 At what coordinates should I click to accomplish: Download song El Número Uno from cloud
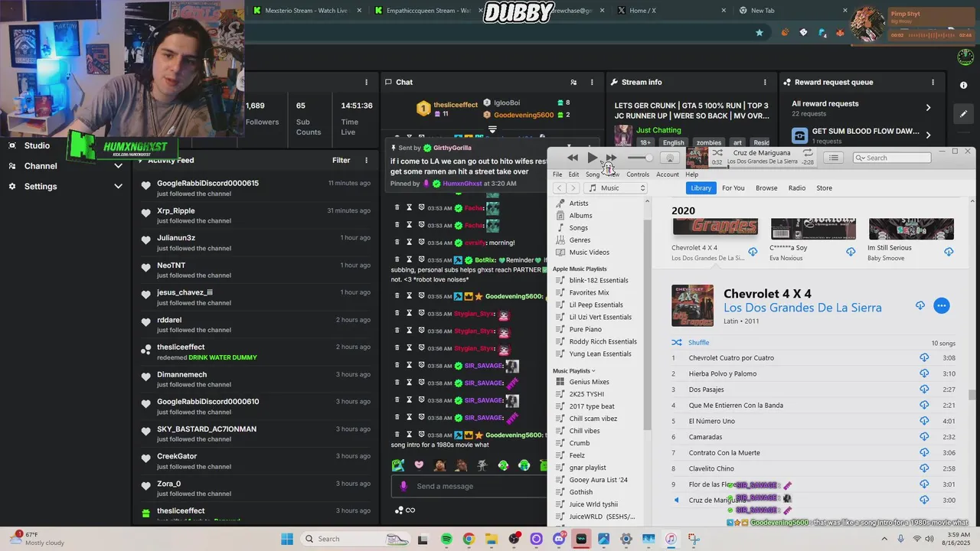coord(924,421)
